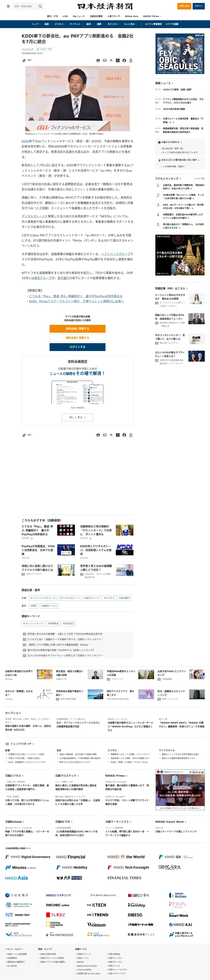
Task: Open the #イラン軍事衝突 topic link
Action: tap(154, 24)
